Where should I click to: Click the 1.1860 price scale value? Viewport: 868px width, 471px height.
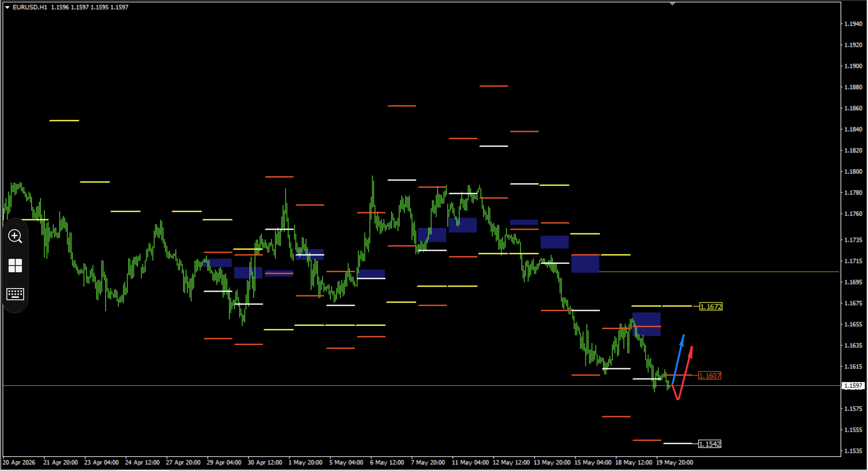coord(853,108)
